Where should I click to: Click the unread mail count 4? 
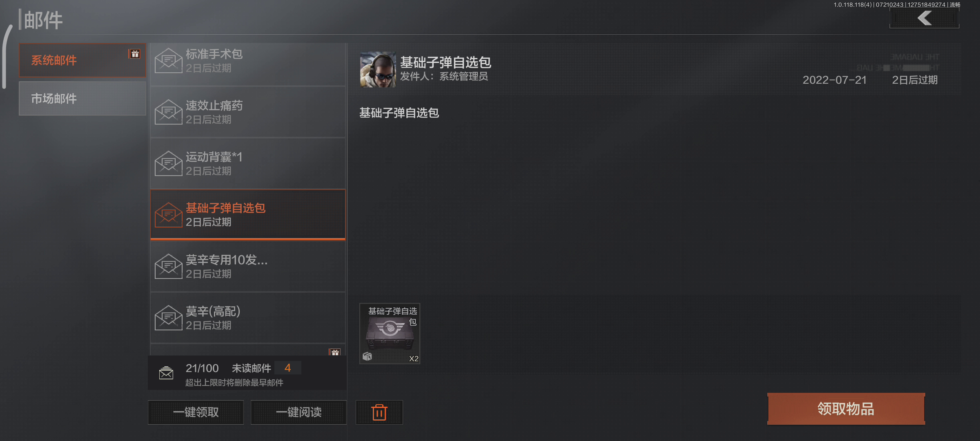288,368
